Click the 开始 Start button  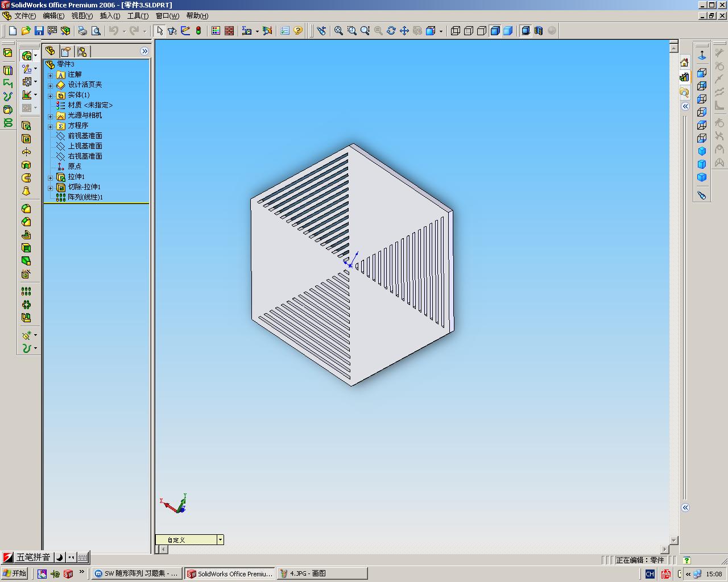click(x=15, y=573)
